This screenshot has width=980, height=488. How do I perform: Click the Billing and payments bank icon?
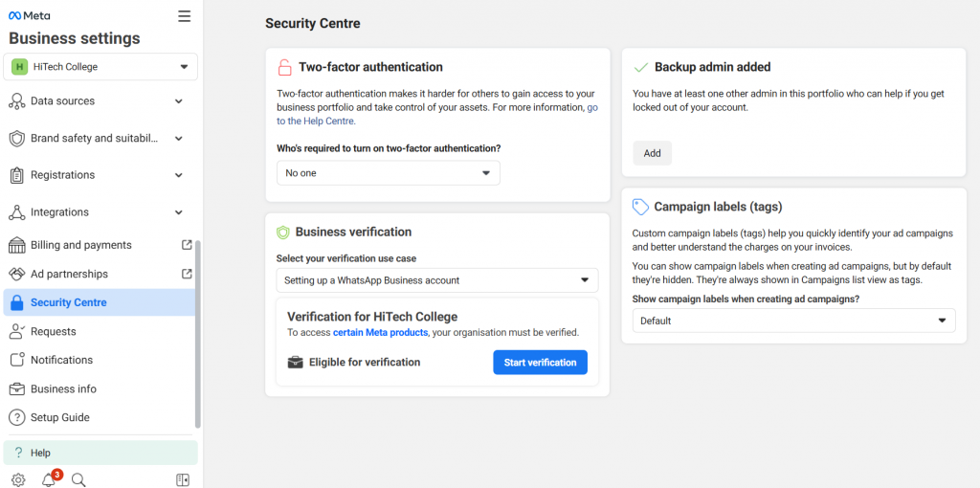click(x=17, y=246)
